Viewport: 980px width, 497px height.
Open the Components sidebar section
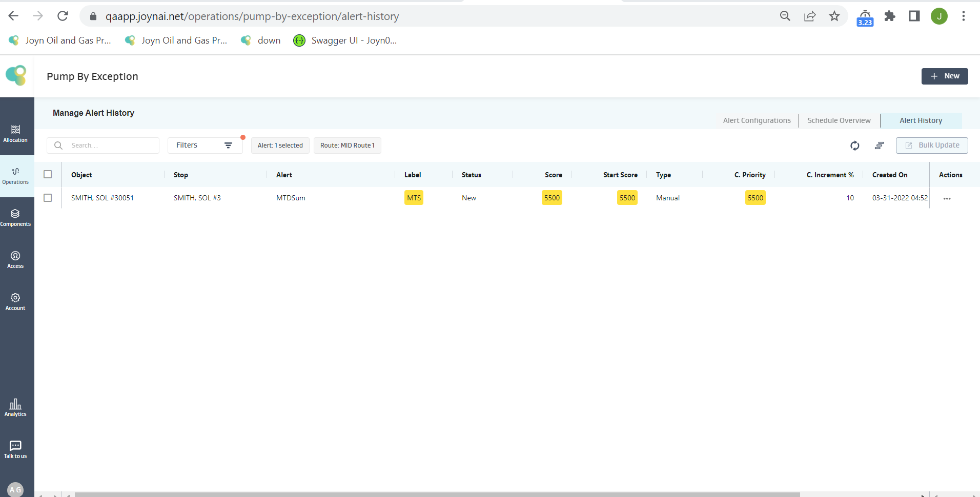tap(15, 218)
